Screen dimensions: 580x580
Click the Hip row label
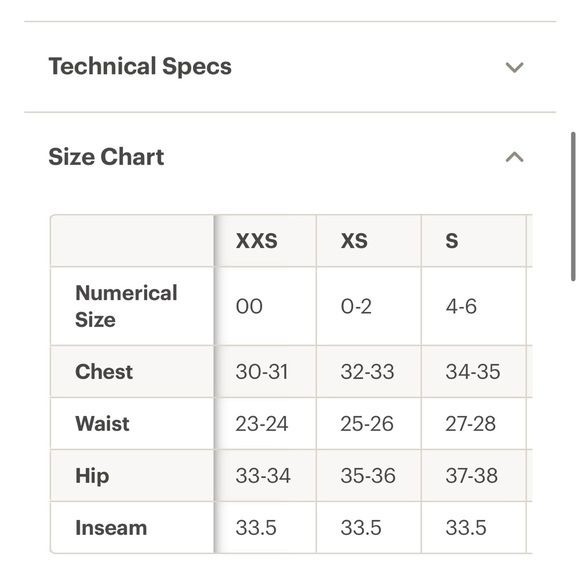[92, 476]
